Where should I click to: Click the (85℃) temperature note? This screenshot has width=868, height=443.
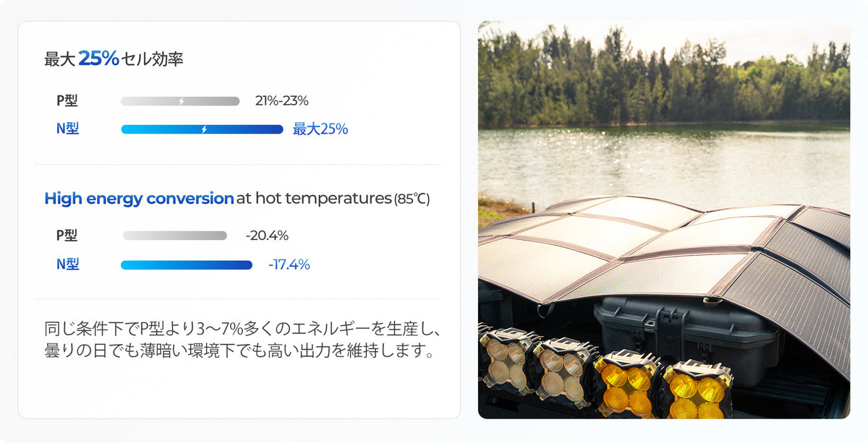point(412,199)
